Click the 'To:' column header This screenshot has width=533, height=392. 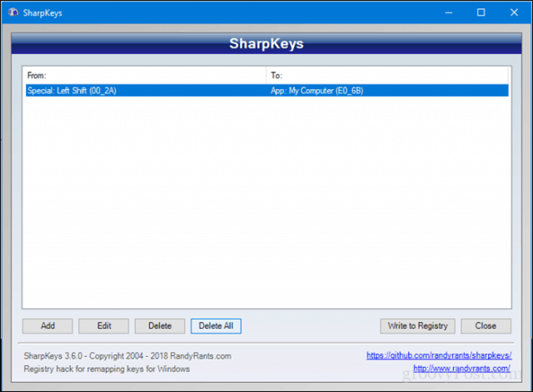[x=387, y=76]
